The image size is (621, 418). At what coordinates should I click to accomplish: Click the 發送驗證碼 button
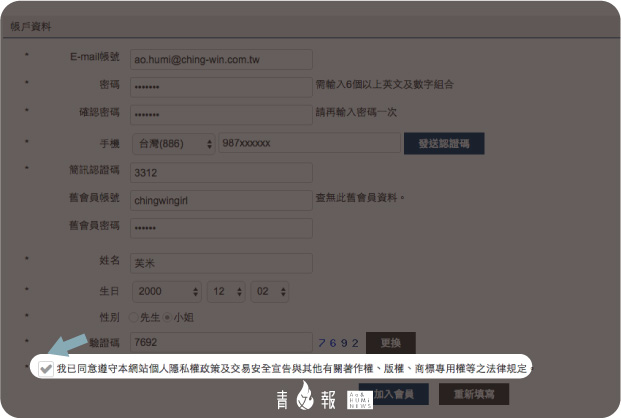pos(444,144)
